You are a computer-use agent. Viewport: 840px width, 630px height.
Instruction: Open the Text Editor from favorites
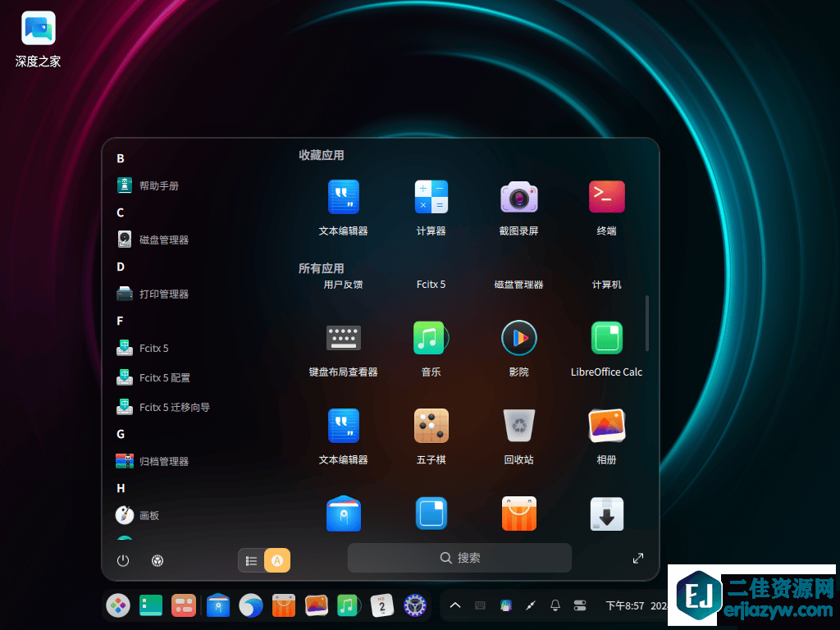pos(343,197)
